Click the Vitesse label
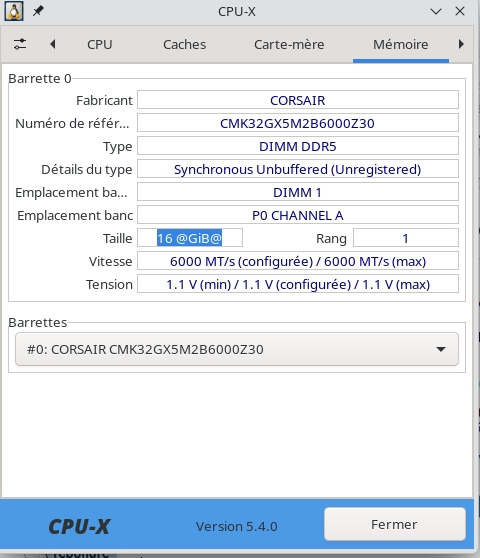This screenshot has width=480, height=558. [x=111, y=262]
